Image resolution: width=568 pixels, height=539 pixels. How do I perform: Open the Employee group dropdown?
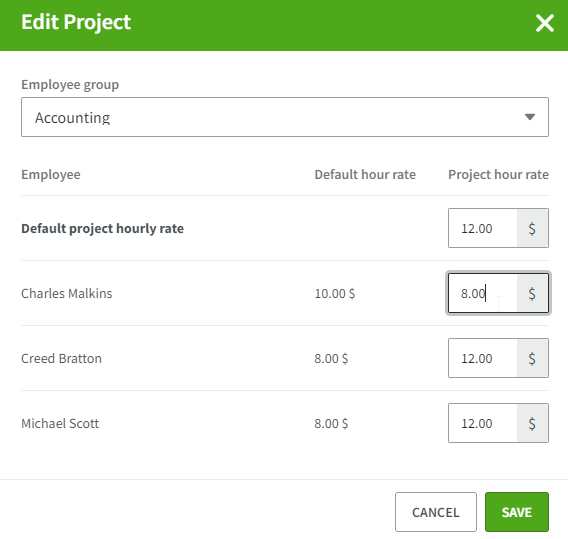click(x=285, y=117)
